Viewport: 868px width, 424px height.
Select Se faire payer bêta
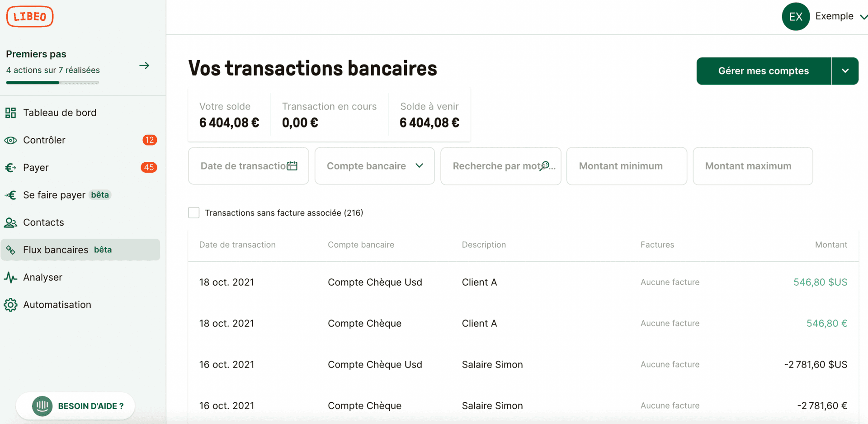[54, 195]
